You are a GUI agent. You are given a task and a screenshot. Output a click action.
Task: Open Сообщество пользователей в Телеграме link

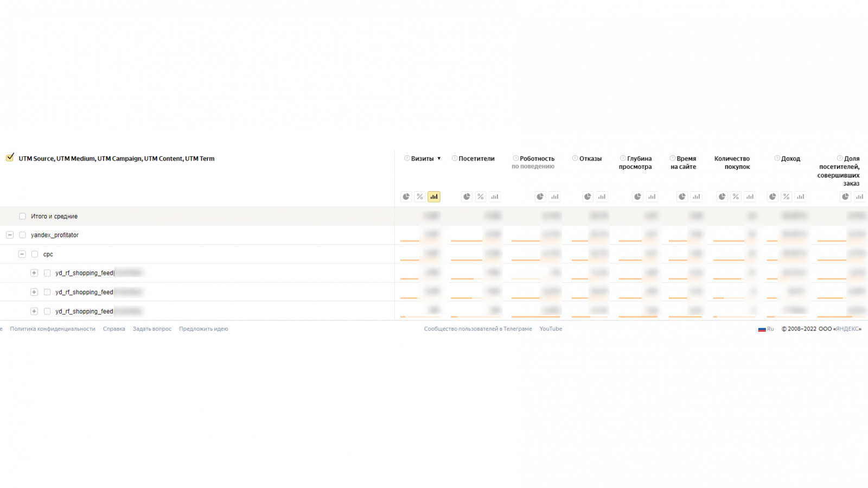tap(478, 329)
